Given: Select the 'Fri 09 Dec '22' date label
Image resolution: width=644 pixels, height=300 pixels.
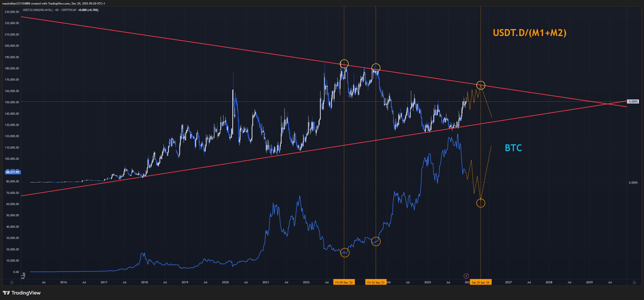Looking at the screenshot, I should pos(344,283).
